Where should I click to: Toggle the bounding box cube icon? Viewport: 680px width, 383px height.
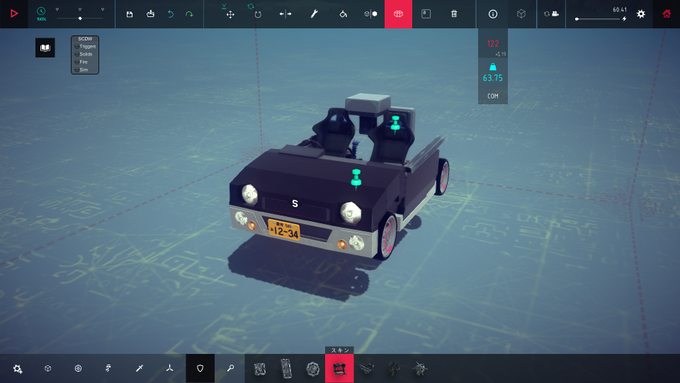coord(521,14)
